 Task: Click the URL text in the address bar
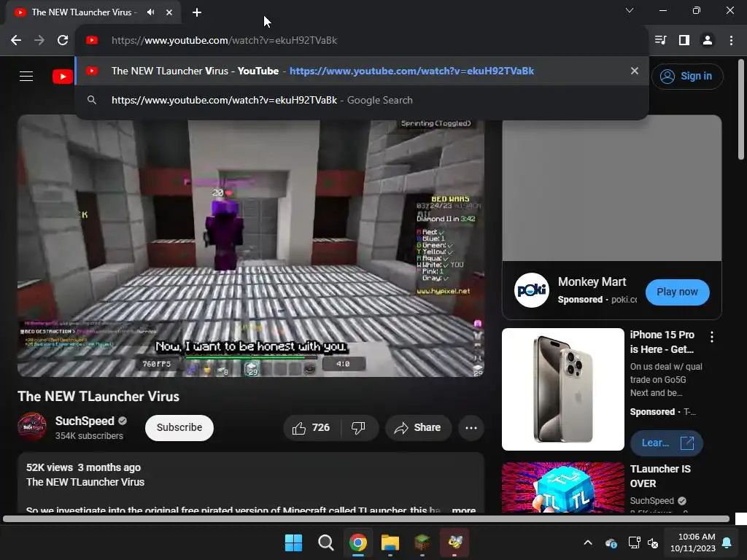click(224, 41)
